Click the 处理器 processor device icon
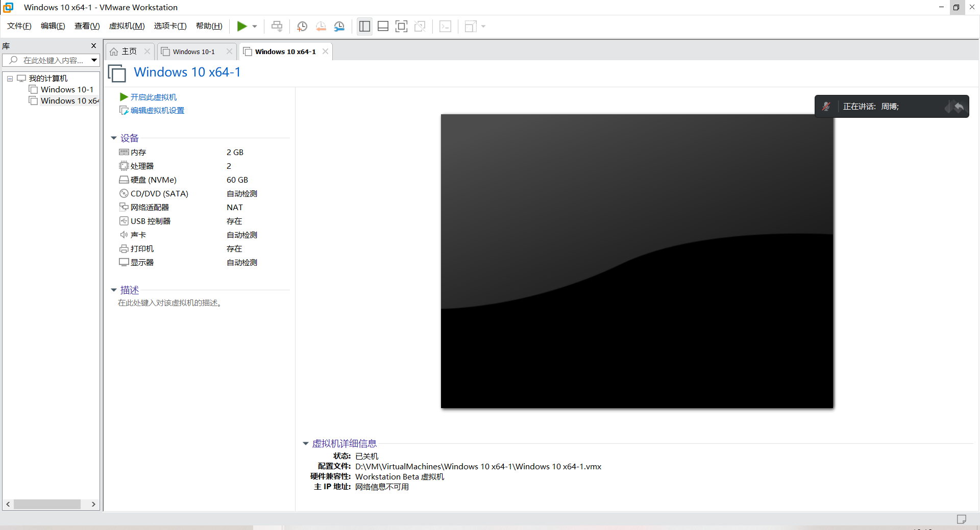This screenshot has width=980, height=530. pyautogui.click(x=124, y=166)
